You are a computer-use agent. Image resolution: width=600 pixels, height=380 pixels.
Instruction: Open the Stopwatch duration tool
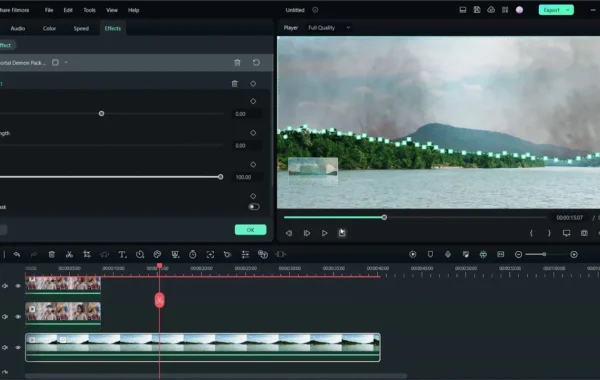click(192, 254)
